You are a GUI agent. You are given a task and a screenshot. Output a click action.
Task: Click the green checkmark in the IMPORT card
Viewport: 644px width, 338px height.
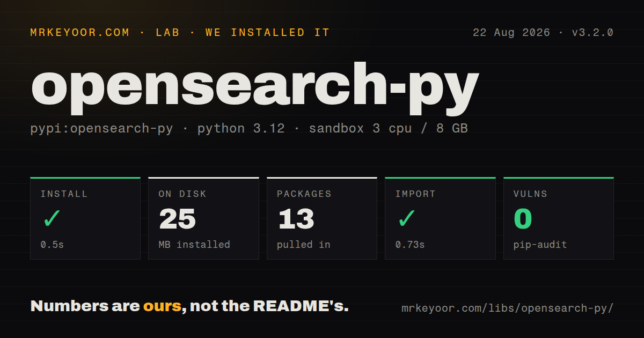click(407, 219)
